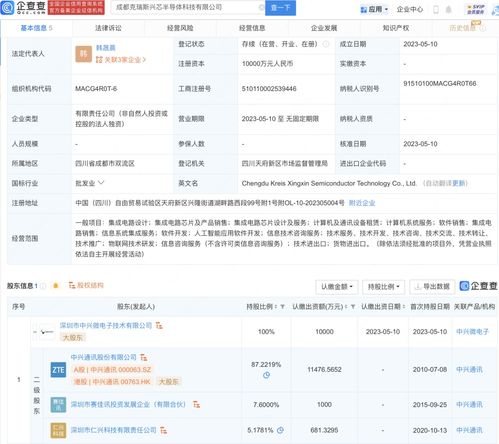Select the 10000万元人民币 registered capital value
Screen dimensions: 499x444
click(x=267, y=64)
